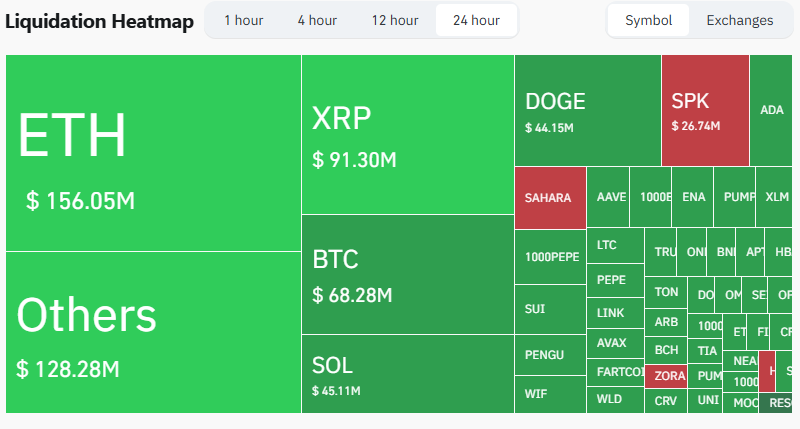Screen dimensions: 800x429
Task: Choose the 12 hour timeframe
Action: pyautogui.click(x=395, y=20)
